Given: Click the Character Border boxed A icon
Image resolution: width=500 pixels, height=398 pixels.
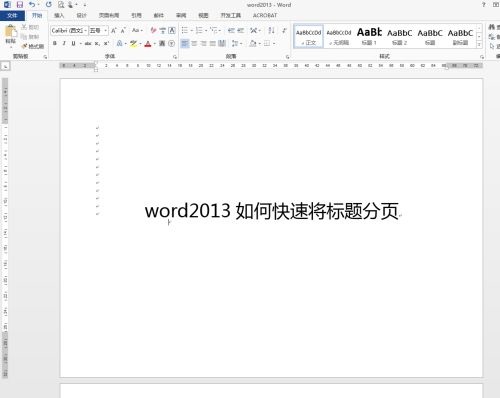Looking at the screenshot, I should tap(172, 31).
